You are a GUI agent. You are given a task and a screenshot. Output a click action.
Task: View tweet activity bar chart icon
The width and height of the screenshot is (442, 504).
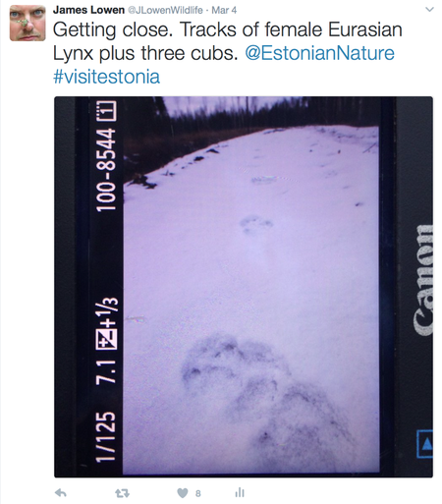pos(240,492)
